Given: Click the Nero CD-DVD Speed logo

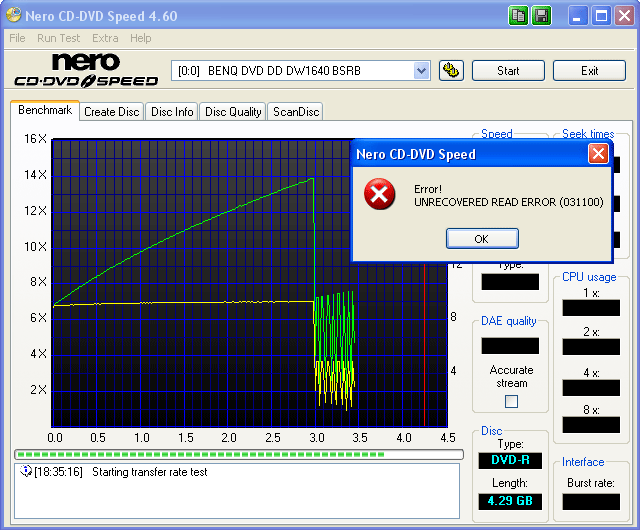Looking at the screenshot, I should [x=85, y=70].
